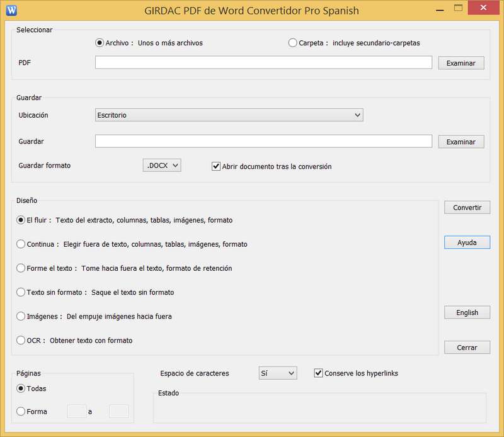The width and height of the screenshot is (504, 437).
Task: Click Examinar button next to Guardar field
Action: pyautogui.click(x=461, y=142)
